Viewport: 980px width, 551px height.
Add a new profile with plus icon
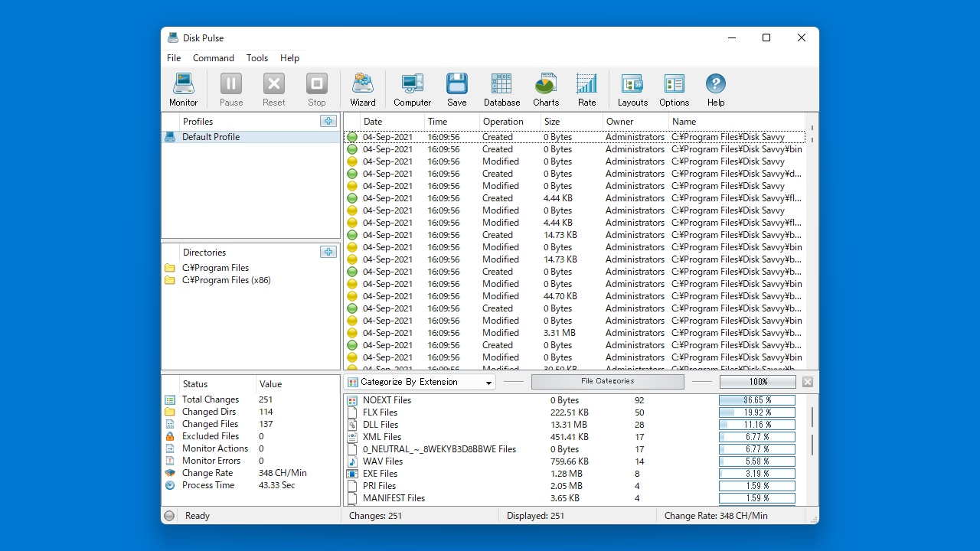point(328,121)
